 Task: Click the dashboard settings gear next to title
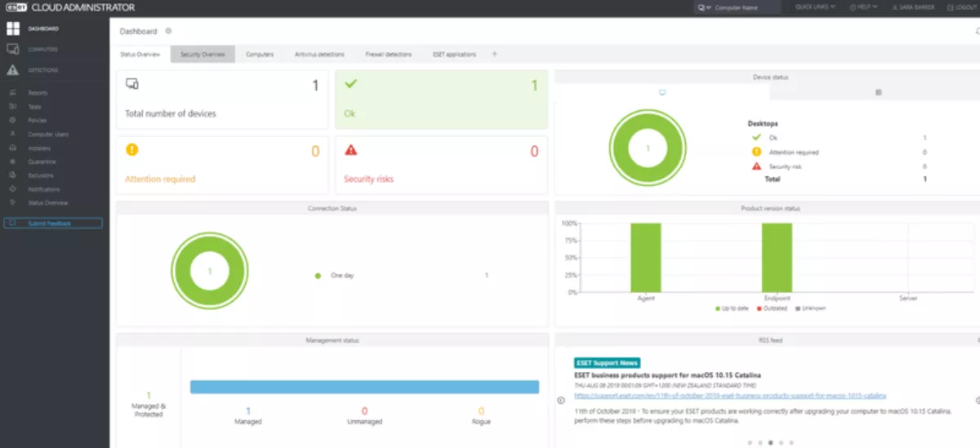[168, 31]
